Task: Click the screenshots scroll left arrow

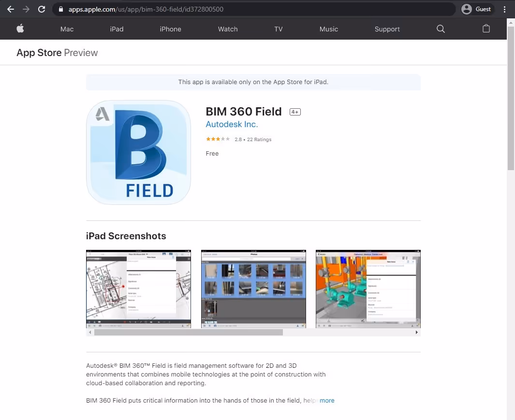Action: click(x=90, y=333)
